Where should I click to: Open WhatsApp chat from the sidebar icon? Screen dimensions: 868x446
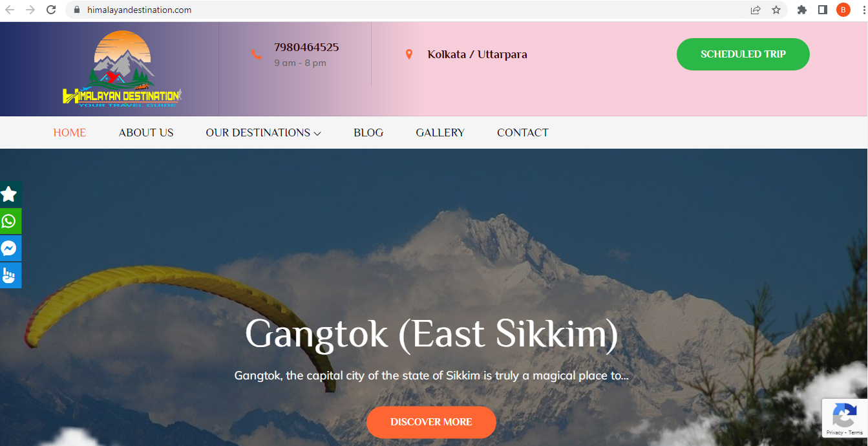click(9, 221)
